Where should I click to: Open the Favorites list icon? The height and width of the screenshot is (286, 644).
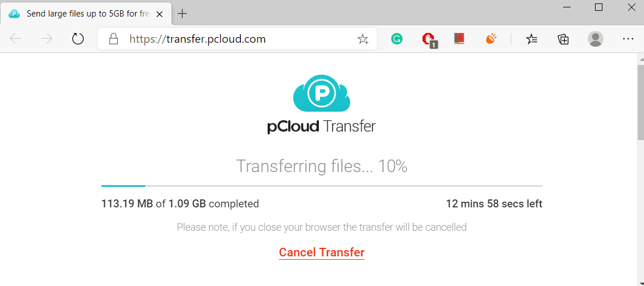(532, 39)
